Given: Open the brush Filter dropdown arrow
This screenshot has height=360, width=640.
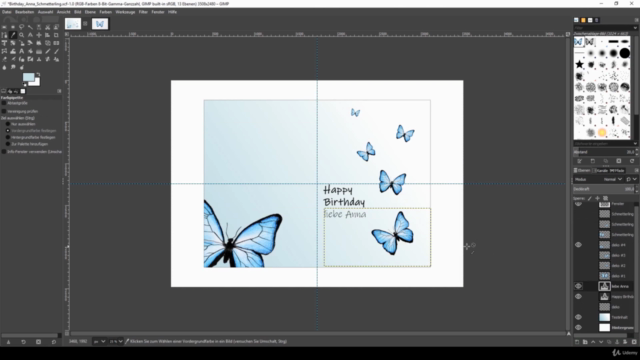Looking at the screenshot, I should point(635,28).
